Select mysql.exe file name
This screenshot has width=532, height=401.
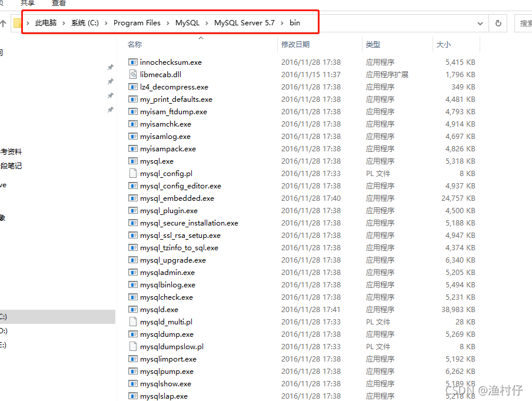(157, 161)
